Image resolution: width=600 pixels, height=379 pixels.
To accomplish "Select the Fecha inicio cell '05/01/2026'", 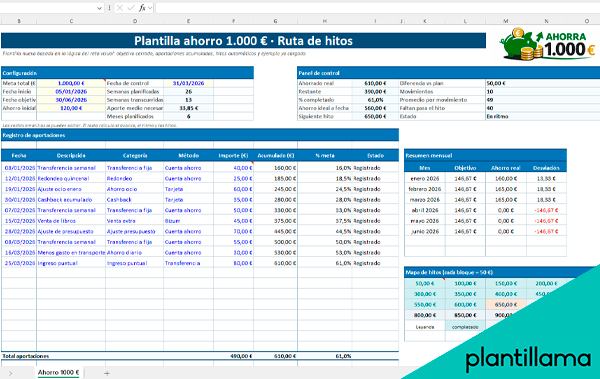I will pyautogui.click(x=71, y=91).
